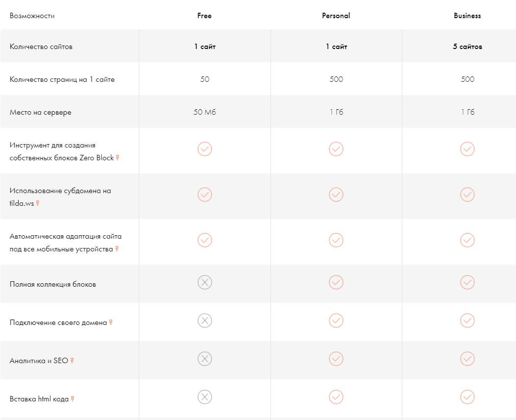The height and width of the screenshot is (420, 516).
Task: Select the Personal plan column header
Action: coord(336,16)
